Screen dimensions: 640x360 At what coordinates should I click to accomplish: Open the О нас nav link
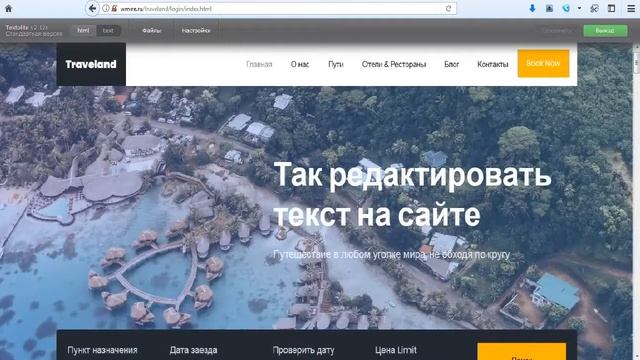[x=300, y=64]
